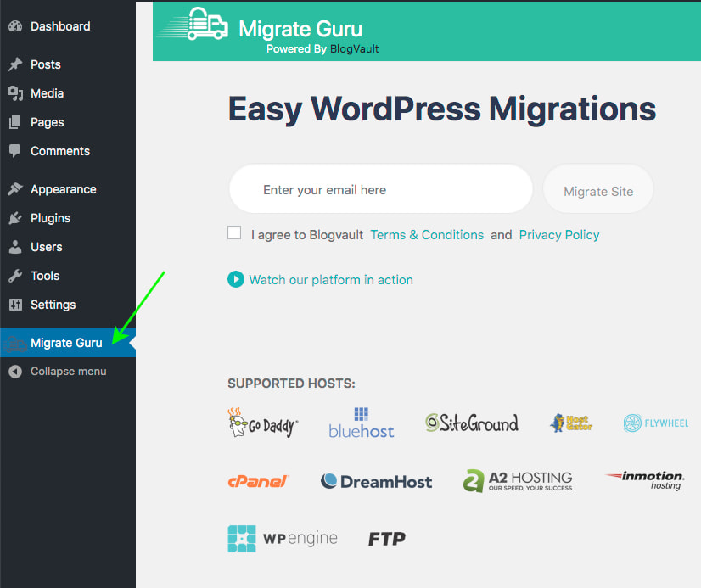Click the SUPPORTED HOSTS: label

tap(291, 384)
